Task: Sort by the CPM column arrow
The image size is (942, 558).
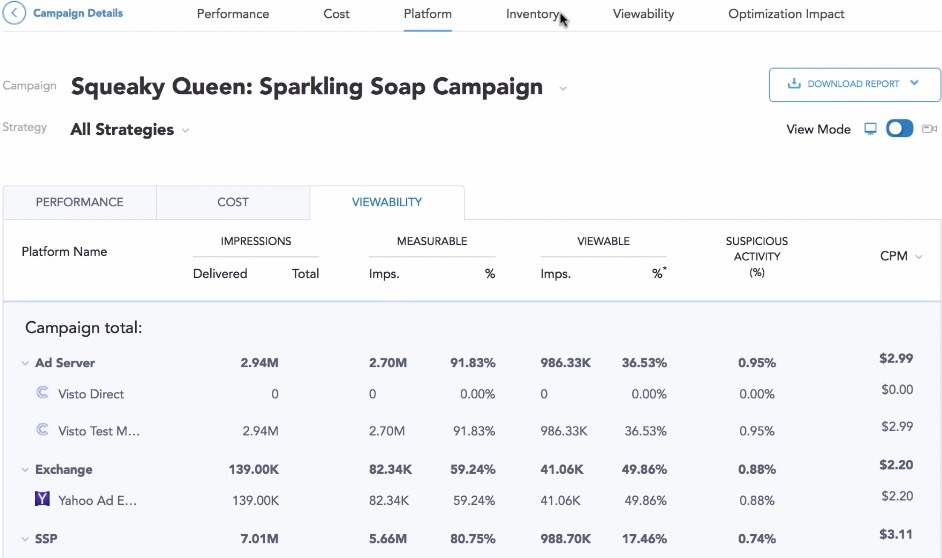Action: (x=919, y=257)
